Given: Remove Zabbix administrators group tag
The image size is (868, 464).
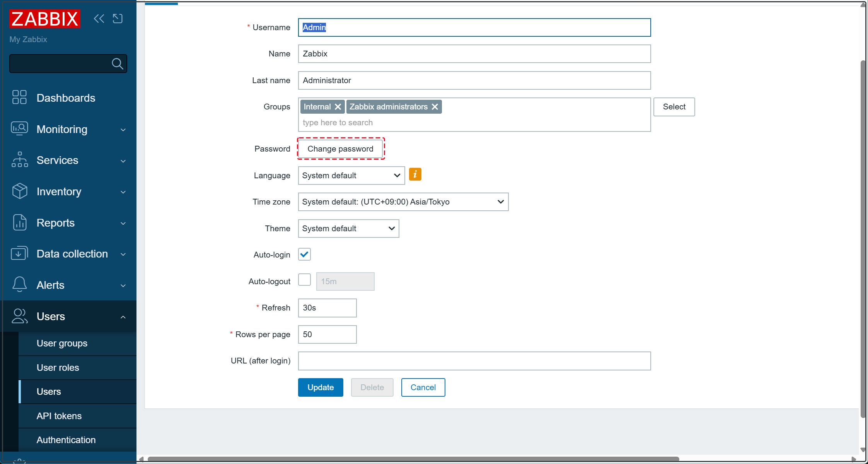Looking at the screenshot, I should (x=435, y=107).
